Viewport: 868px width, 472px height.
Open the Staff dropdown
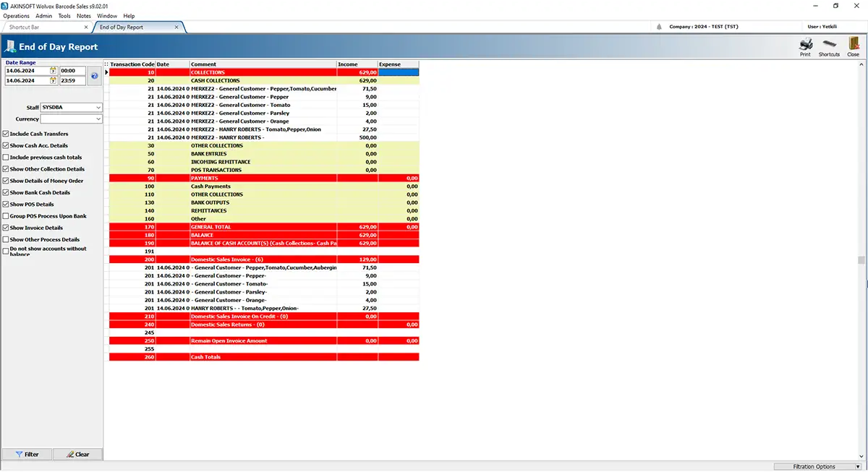pos(98,107)
